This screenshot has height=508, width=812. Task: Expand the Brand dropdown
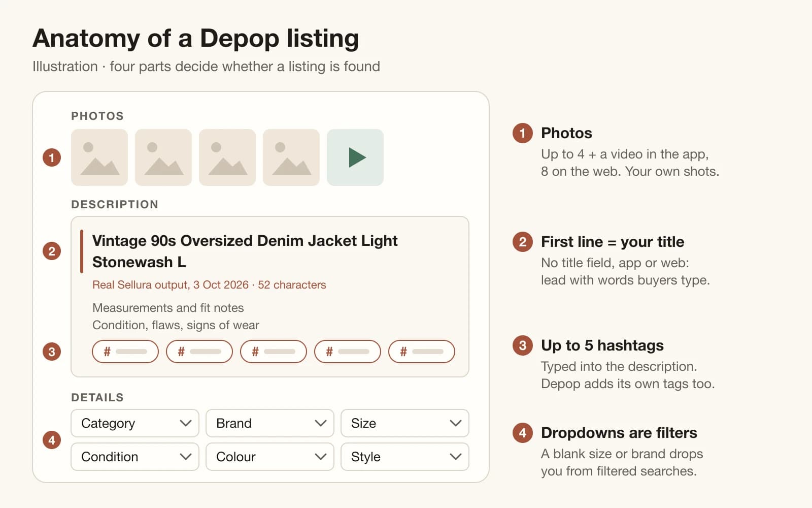coord(270,423)
